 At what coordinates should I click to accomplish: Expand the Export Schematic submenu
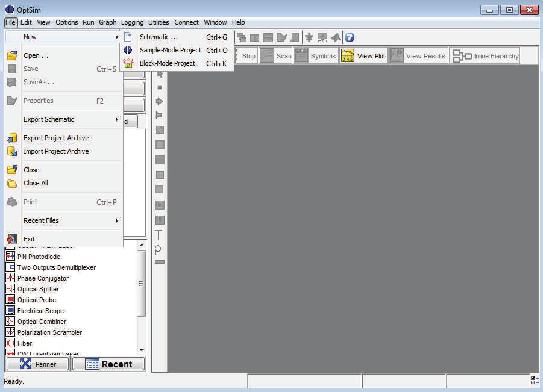click(64, 119)
